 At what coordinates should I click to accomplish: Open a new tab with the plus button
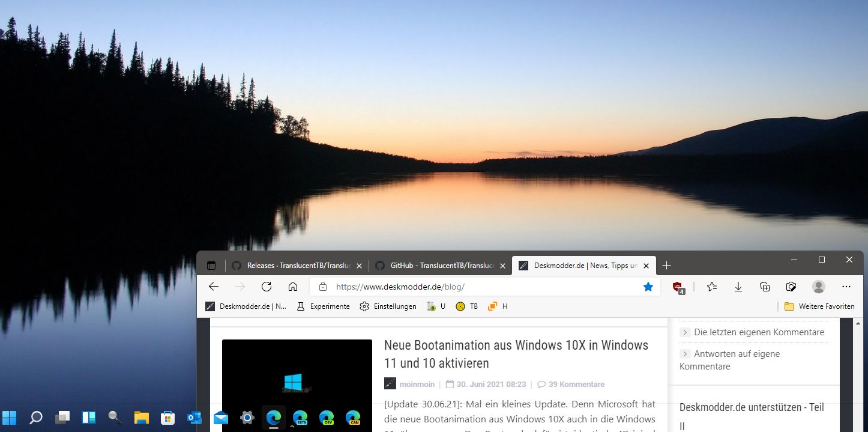click(x=666, y=266)
